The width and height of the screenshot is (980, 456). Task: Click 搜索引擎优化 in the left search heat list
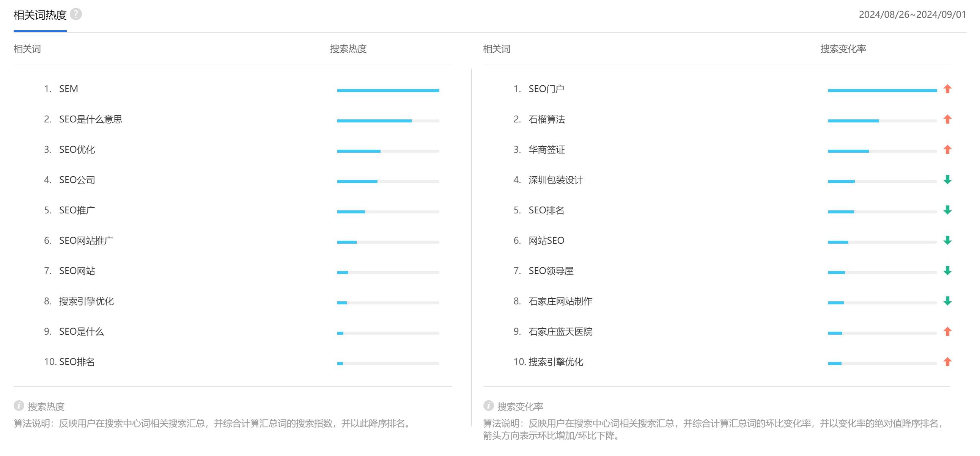[x=87, y=302]
